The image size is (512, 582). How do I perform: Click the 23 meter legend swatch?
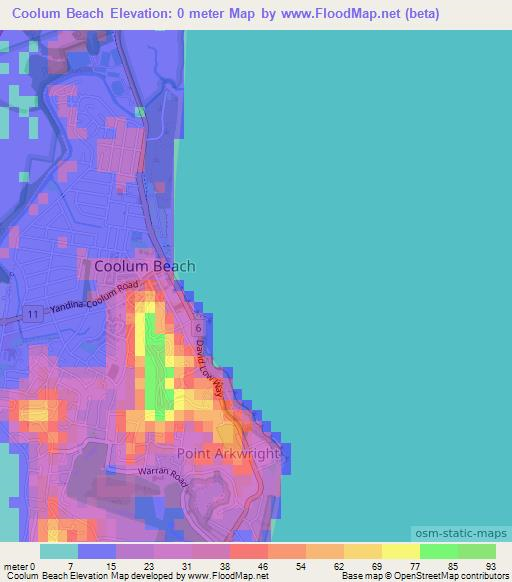pos(173,551)
